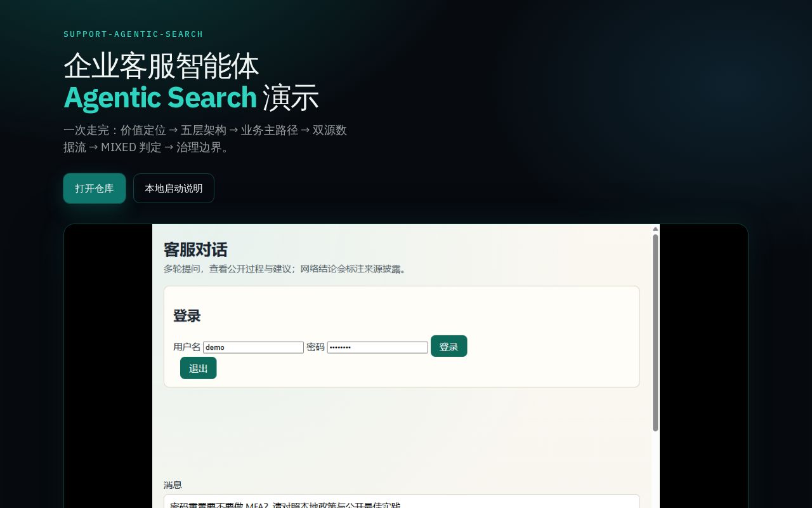Screen dimensions: 812x508
Task: Focus the 用户名 input field
Action: pyautogui.click(x=253, y=347)
